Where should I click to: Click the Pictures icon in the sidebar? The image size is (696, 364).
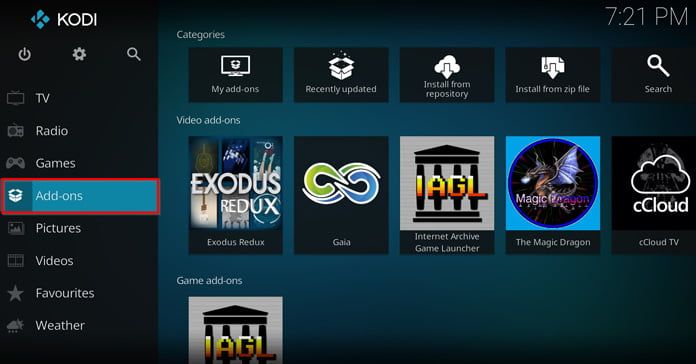click(x=16, y=228)
